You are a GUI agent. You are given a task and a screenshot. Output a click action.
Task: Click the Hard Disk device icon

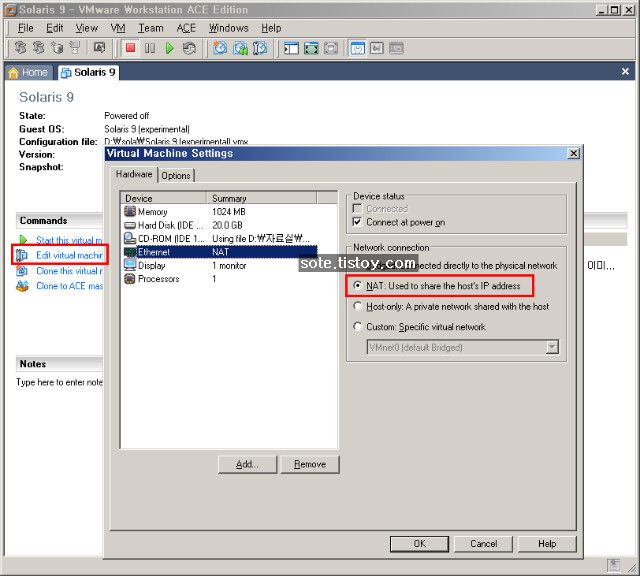[130, 225]
